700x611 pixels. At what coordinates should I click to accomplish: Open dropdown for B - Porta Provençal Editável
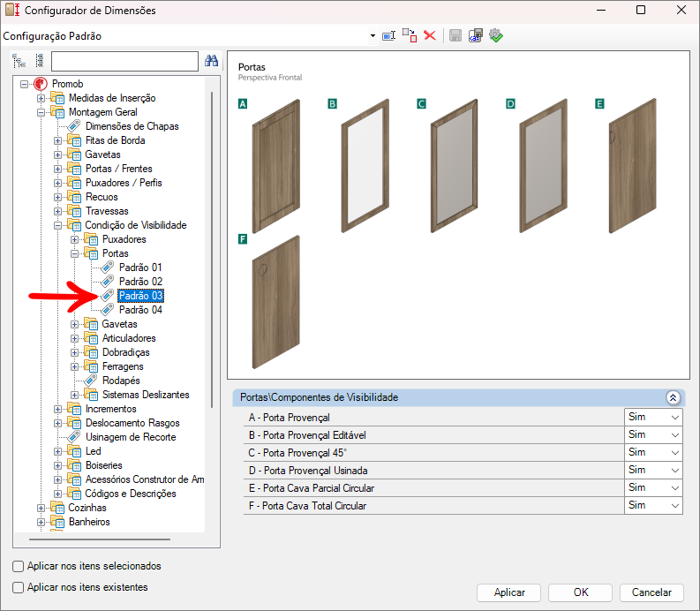pos(675,435)
